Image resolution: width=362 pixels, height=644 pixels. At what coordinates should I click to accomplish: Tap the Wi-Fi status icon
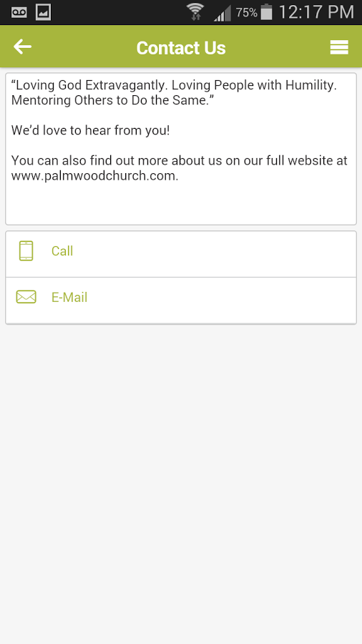pyautogui.click(x=195, y=11)
